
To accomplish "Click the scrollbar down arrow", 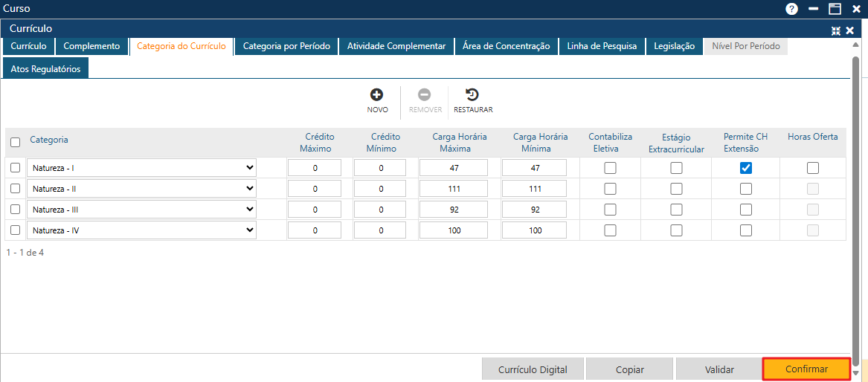I will pos(856,373).
